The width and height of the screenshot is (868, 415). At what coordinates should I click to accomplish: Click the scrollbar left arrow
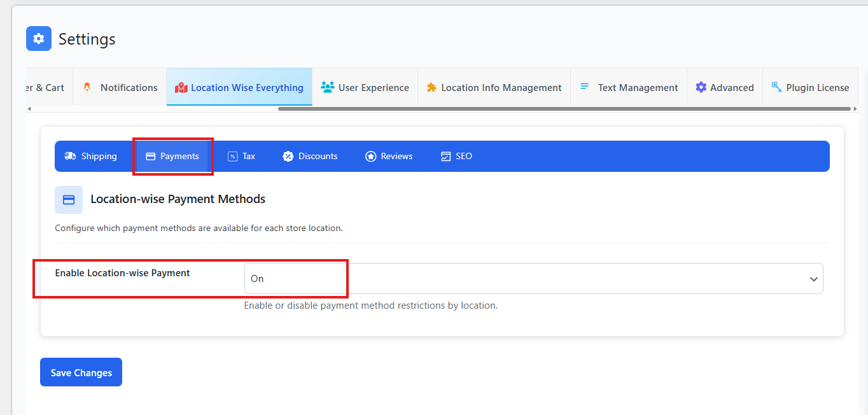coord(29,109)
